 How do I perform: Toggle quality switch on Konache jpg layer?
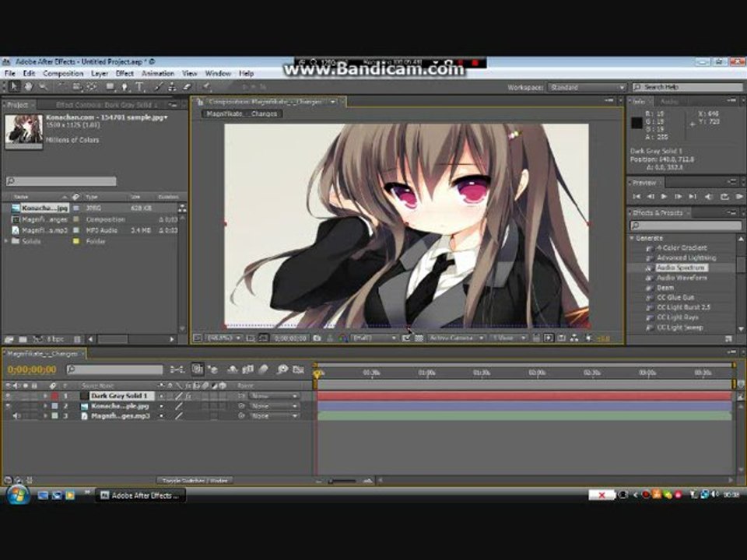tap(179, 406)
